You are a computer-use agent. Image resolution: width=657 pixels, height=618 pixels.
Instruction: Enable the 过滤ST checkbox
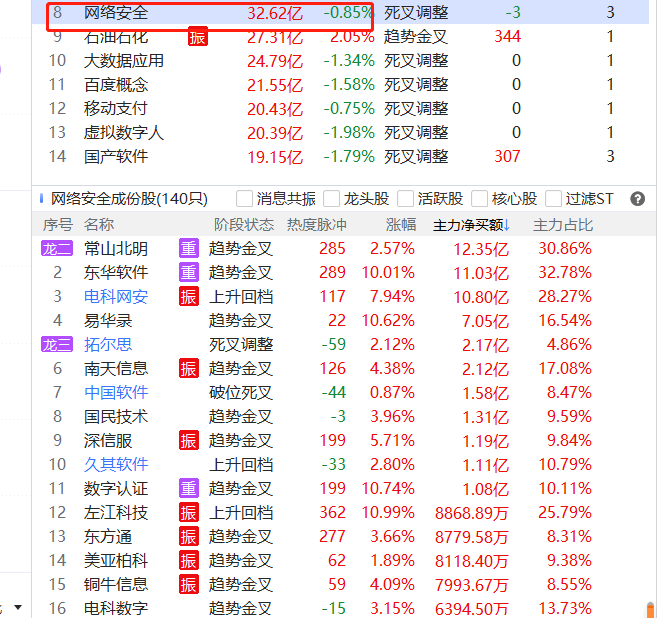554,199
